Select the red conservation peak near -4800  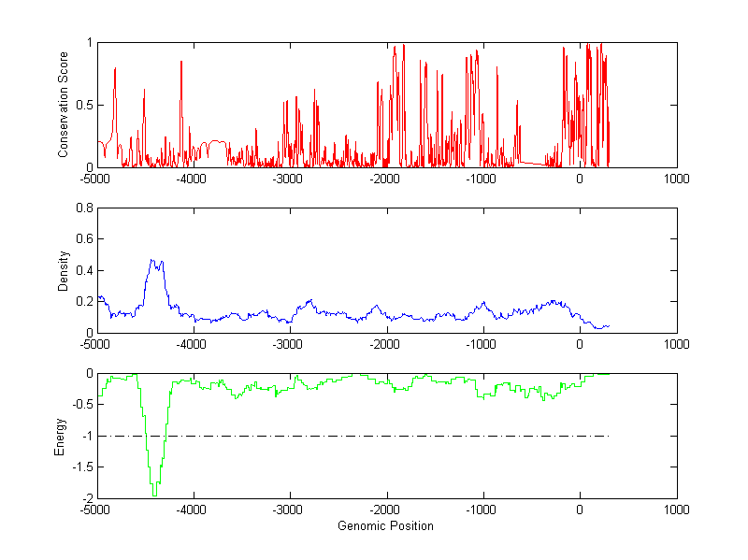[115, 68]
